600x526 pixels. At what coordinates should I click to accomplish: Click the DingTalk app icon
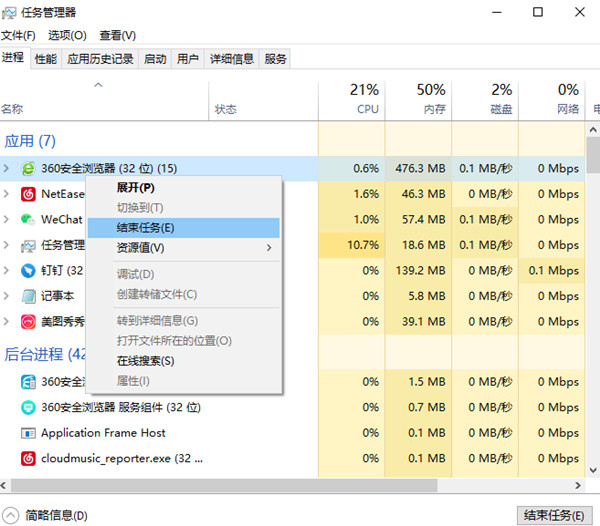point(28,270)
